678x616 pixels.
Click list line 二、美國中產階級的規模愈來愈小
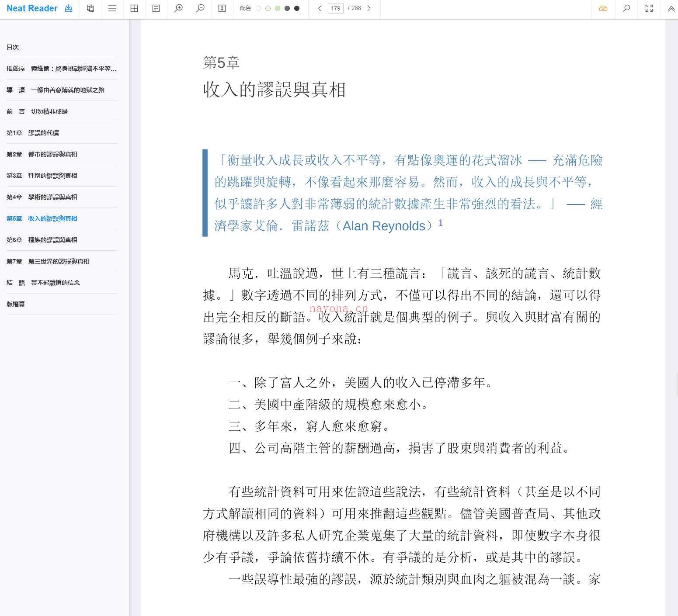[x=328, y=405]
